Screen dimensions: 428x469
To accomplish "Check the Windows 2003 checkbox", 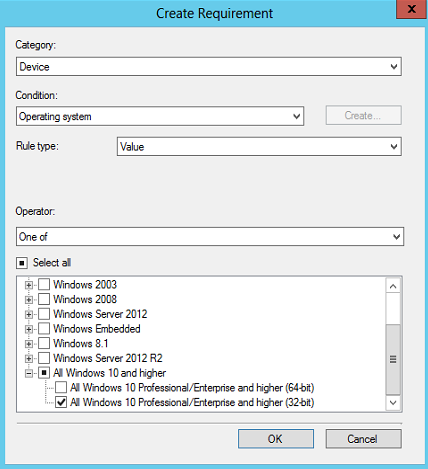I will pyautogui.click(x=44, y=285).
